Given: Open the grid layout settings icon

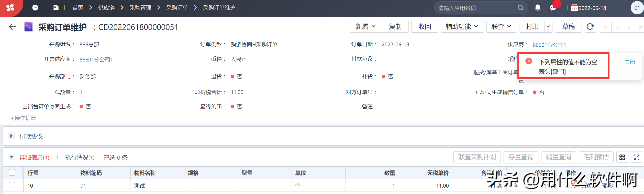Looking at the screenshot, I should [x=622, y=157].
